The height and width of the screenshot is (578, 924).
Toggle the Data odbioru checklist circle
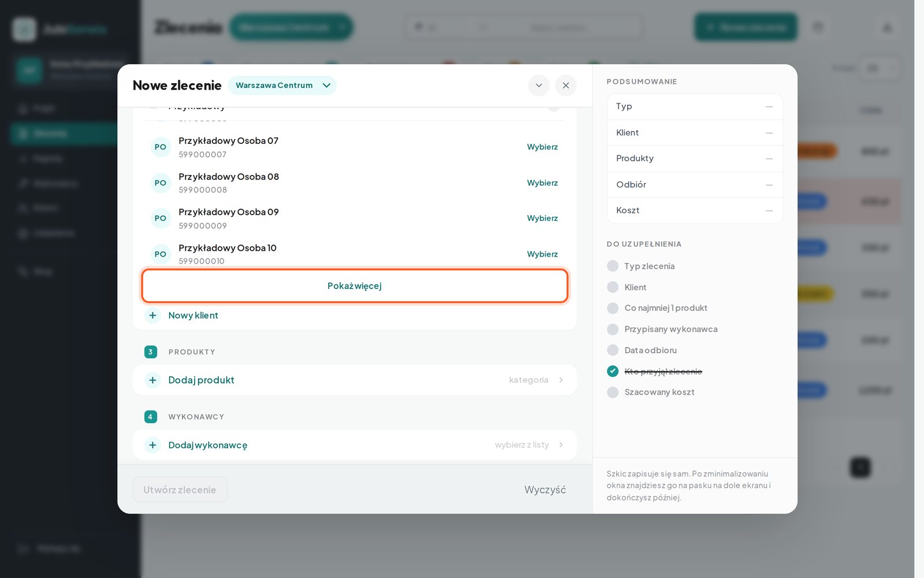tap(613, 350)
